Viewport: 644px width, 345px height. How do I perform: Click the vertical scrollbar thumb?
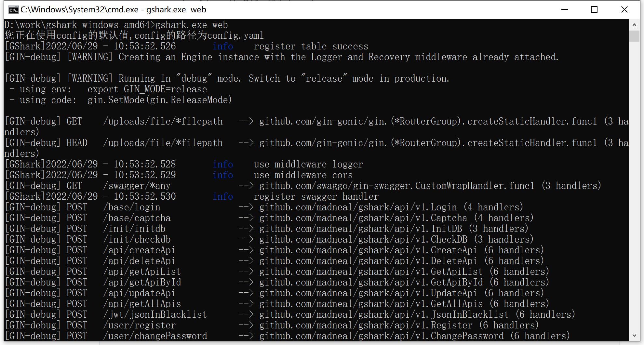tap(634, 36)
